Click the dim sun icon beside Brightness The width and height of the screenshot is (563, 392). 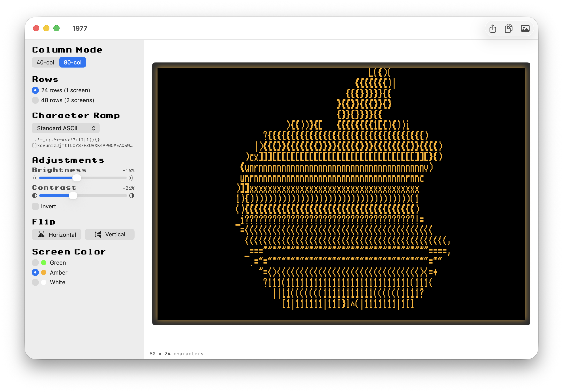(35, 178)
